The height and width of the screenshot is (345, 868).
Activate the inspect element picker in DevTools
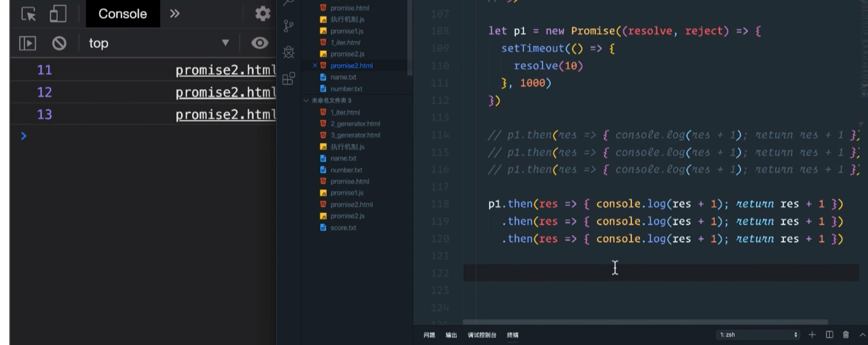point(29,14)
